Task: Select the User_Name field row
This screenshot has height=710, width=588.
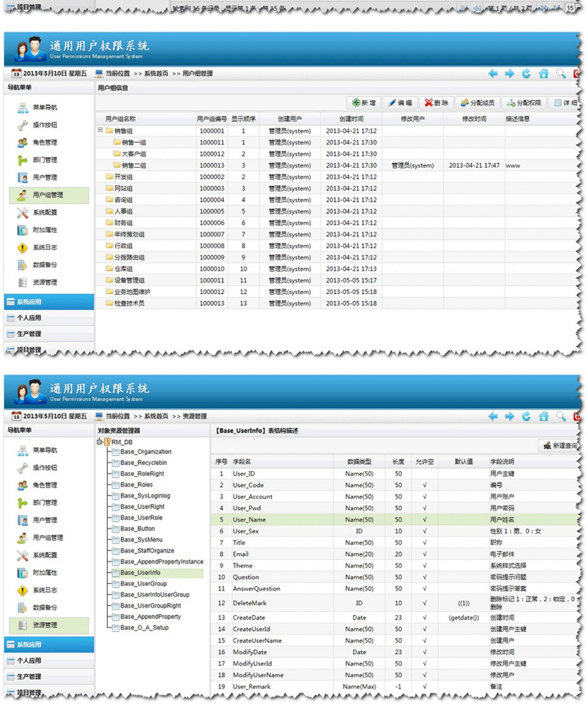Action: 395,520
